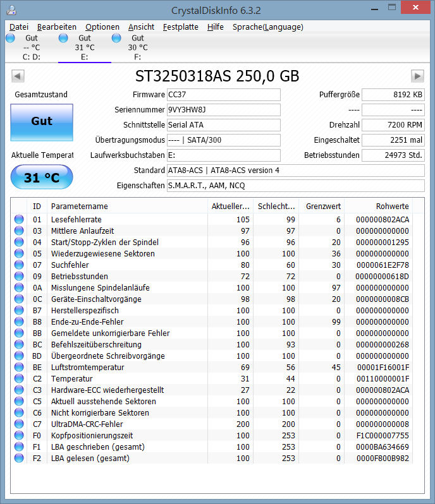The width and height of the screenshot is (435, 504).
Task: Click the Drehzahl field 7200 RPM
Action: (x=393, y=124)
